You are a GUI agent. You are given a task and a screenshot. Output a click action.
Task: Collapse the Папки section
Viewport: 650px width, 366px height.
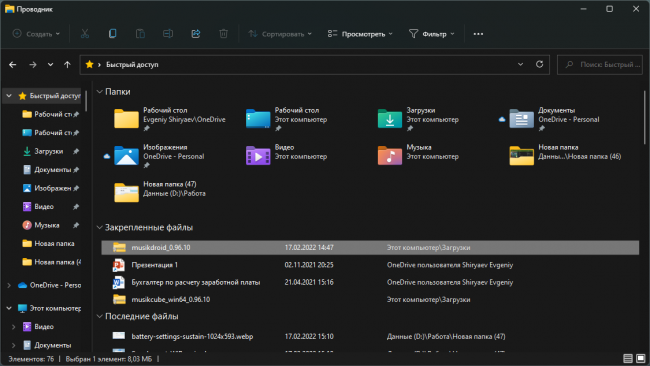point(99,92)
